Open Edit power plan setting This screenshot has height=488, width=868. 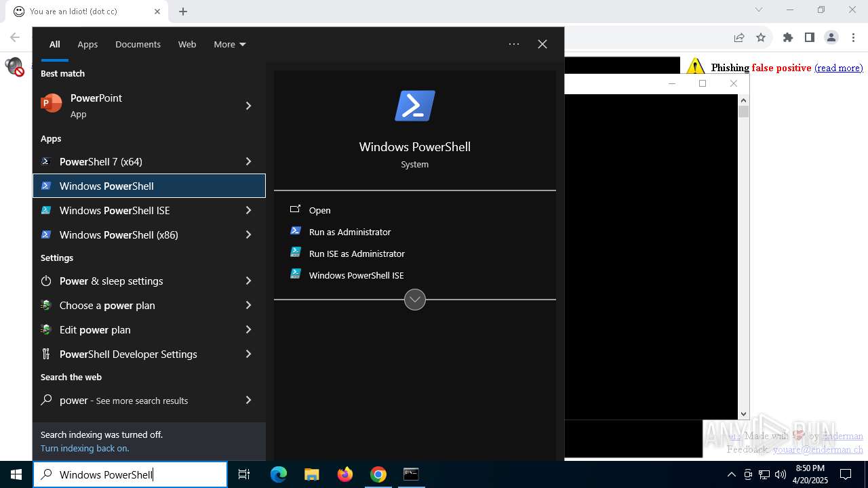coord(149,329)
